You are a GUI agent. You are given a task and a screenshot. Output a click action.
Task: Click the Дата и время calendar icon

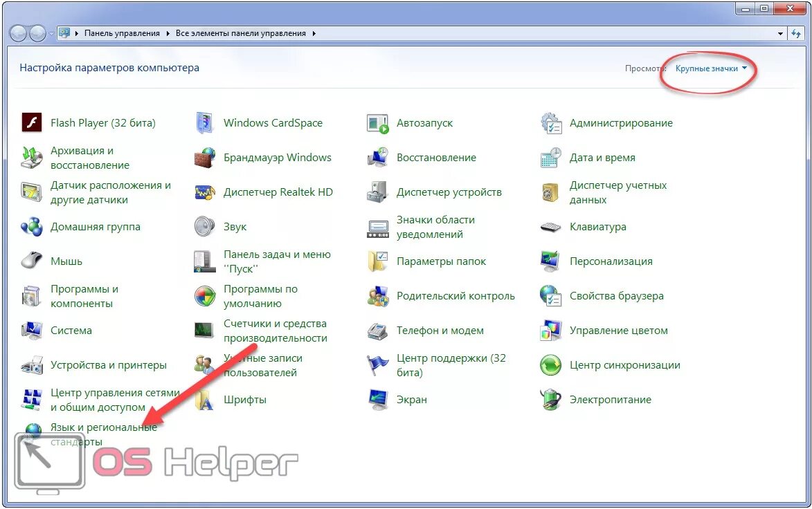click(551, 158)
